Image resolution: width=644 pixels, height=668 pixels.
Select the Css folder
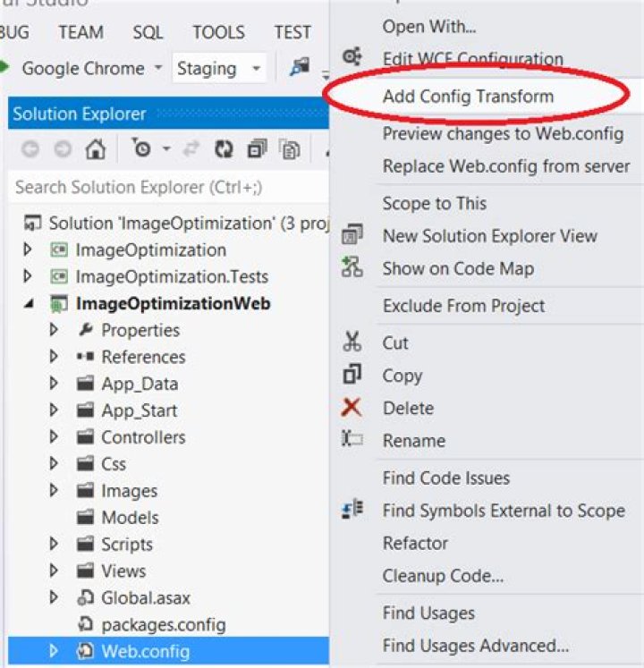(x=114, y=464)
